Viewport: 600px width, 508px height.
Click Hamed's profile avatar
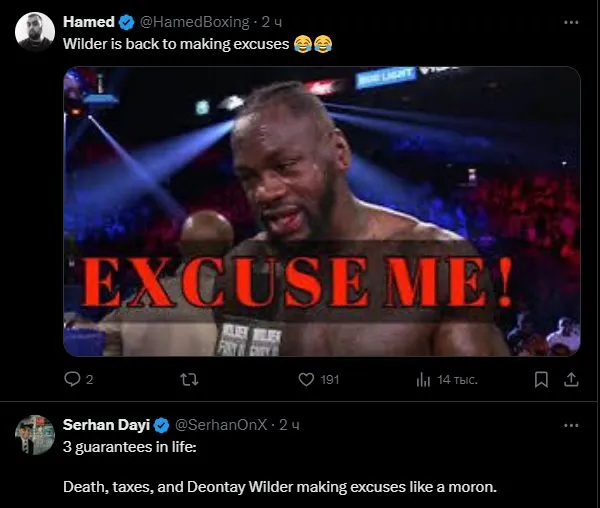click(x=35, y=32)
